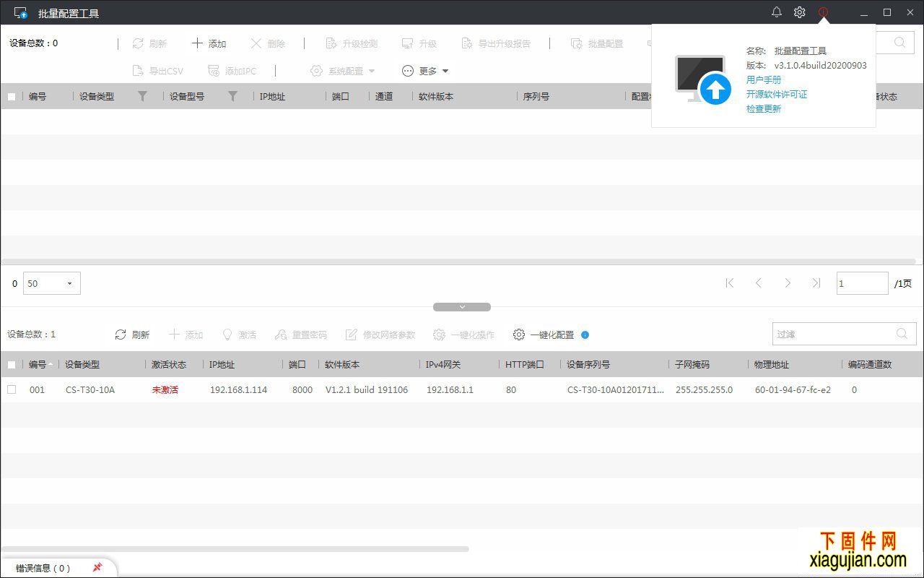Screen dimensions: 924x578
Task: Click the upper 通道 column header
Action: click(384, 96)
